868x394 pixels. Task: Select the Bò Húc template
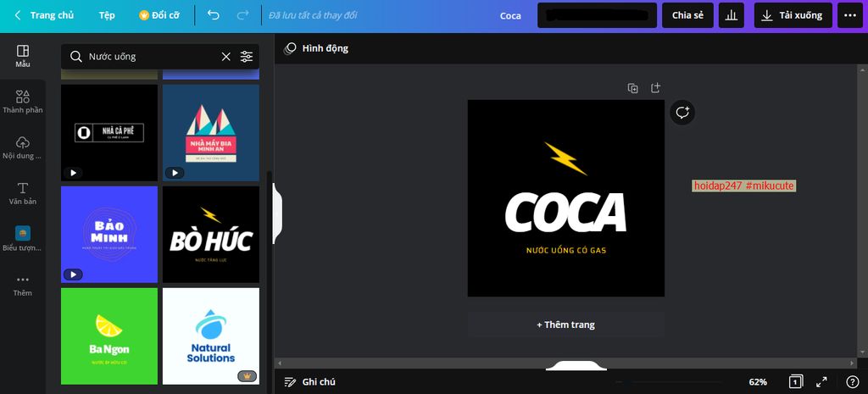211,235
